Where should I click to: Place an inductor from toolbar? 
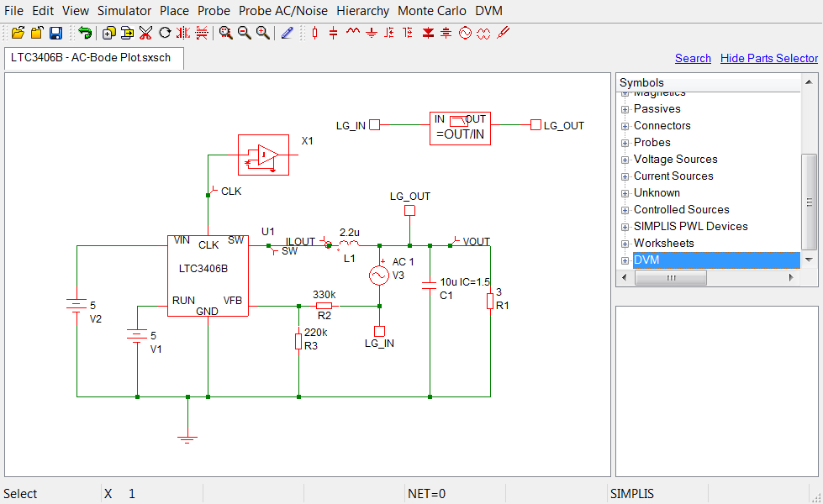[x=352, y=33]
